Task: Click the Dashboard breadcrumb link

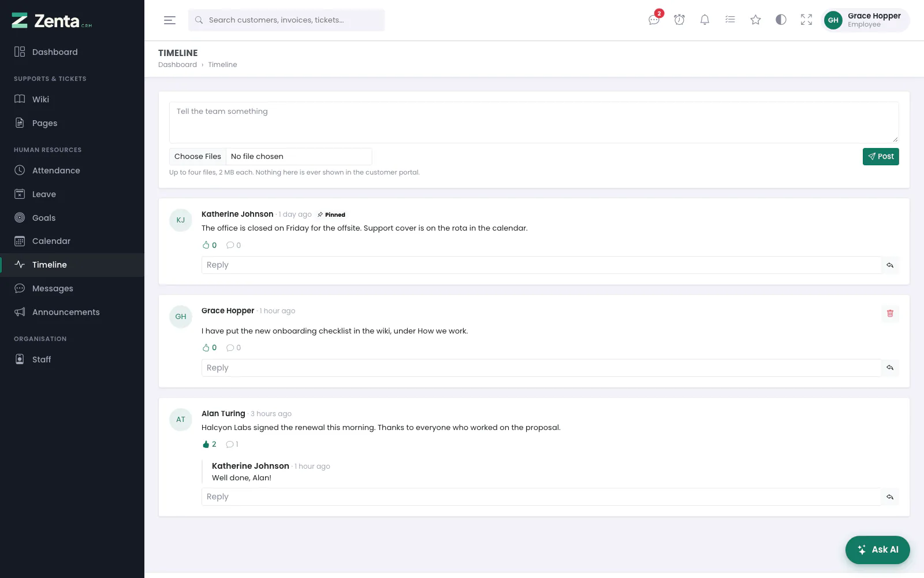Action: [177, 65]
